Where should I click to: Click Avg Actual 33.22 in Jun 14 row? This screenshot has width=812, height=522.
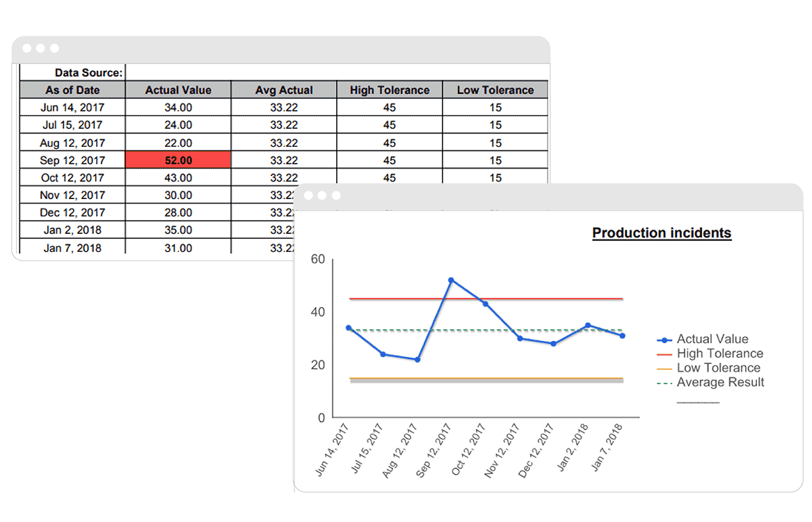[284, 107]
